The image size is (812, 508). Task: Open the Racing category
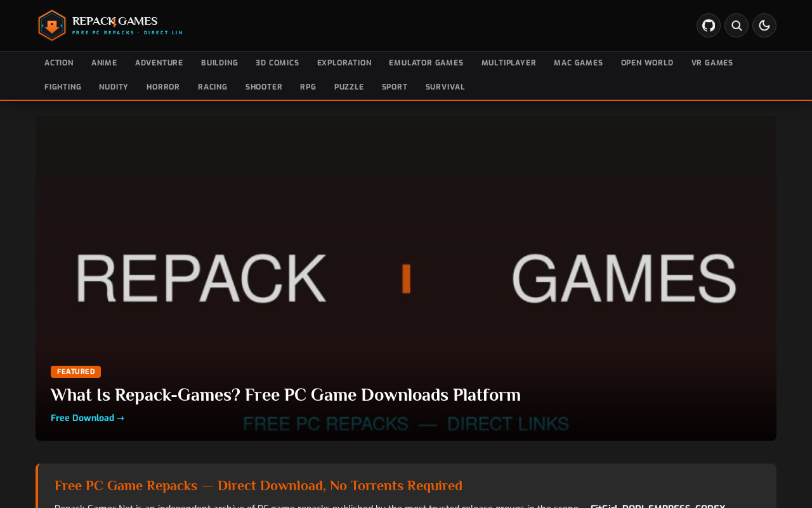[213, 87]
